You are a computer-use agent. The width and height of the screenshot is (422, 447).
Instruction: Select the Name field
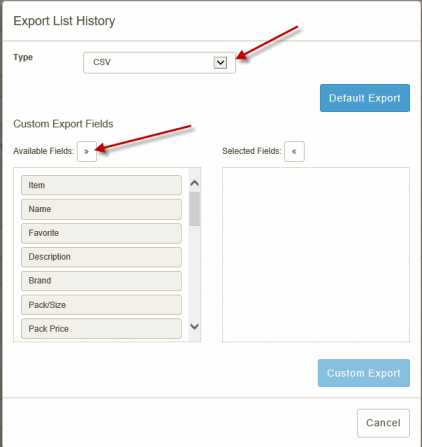101,209
